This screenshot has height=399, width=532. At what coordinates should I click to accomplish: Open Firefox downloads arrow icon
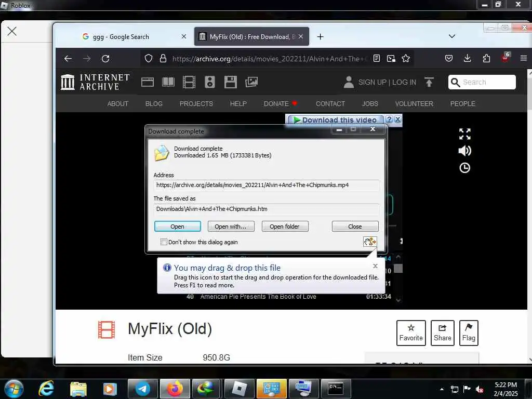click(x=467, y=58)
